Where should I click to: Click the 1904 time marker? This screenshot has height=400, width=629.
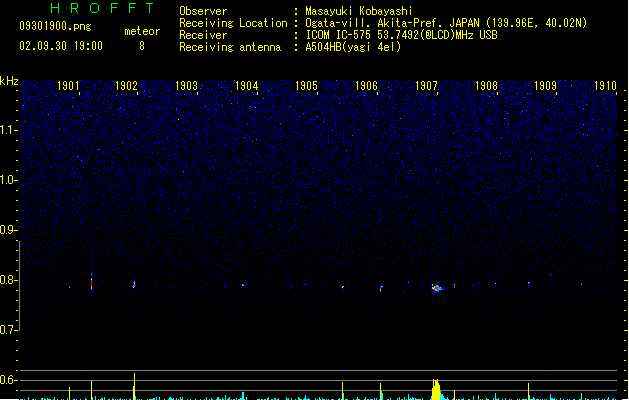coord(246,86)
